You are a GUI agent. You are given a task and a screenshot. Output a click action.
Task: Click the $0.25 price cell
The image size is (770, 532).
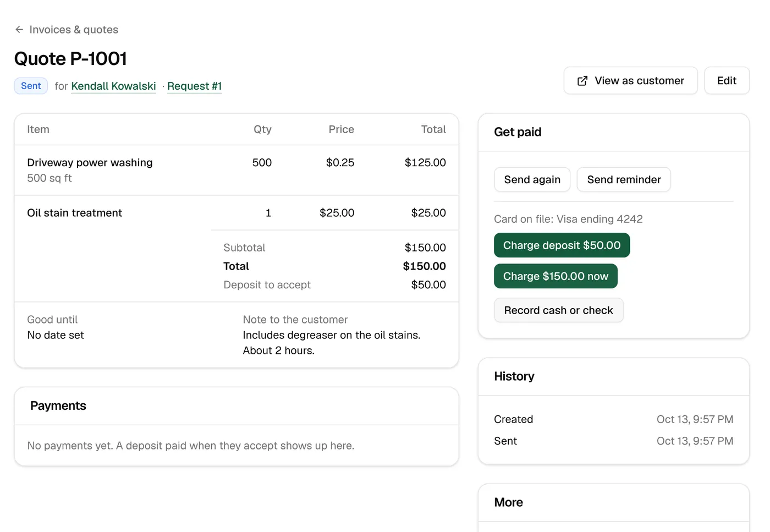tap(340, 162)
